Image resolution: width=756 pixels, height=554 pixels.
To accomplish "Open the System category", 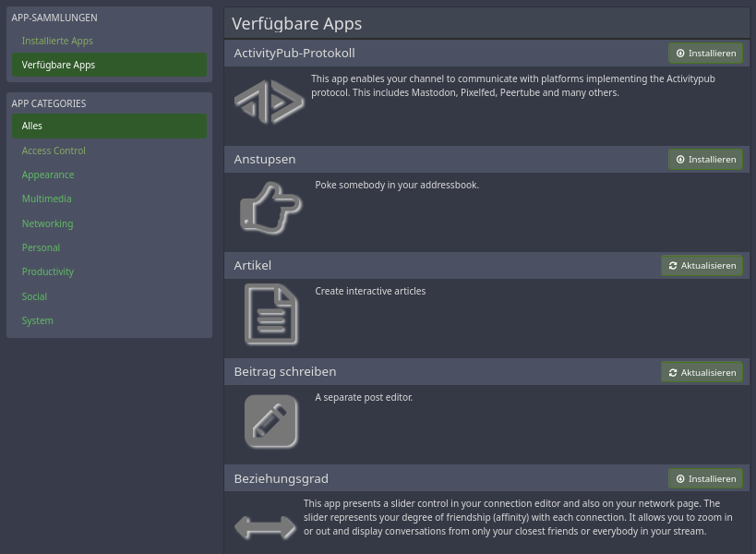I will [38, 320].
